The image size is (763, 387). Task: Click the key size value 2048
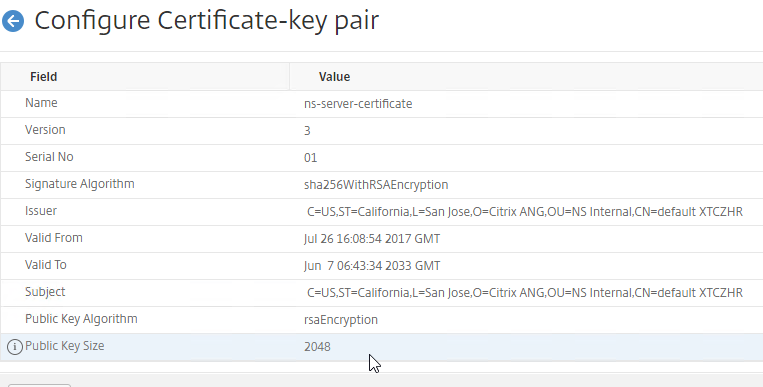[317, 347]
